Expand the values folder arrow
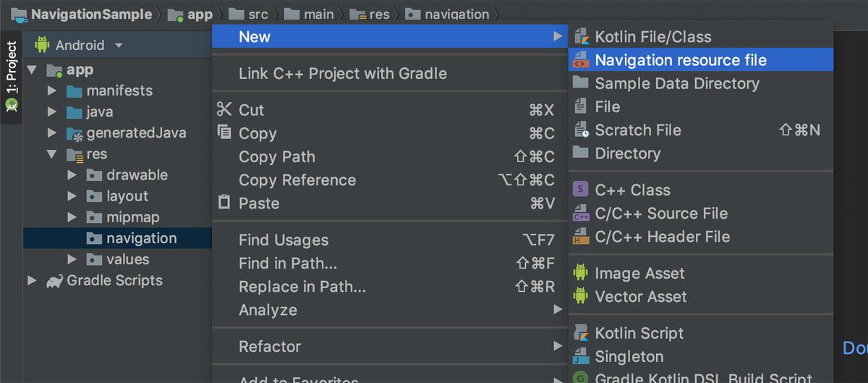Viewport: 868px width, 383px height. [x=72, y=259]
